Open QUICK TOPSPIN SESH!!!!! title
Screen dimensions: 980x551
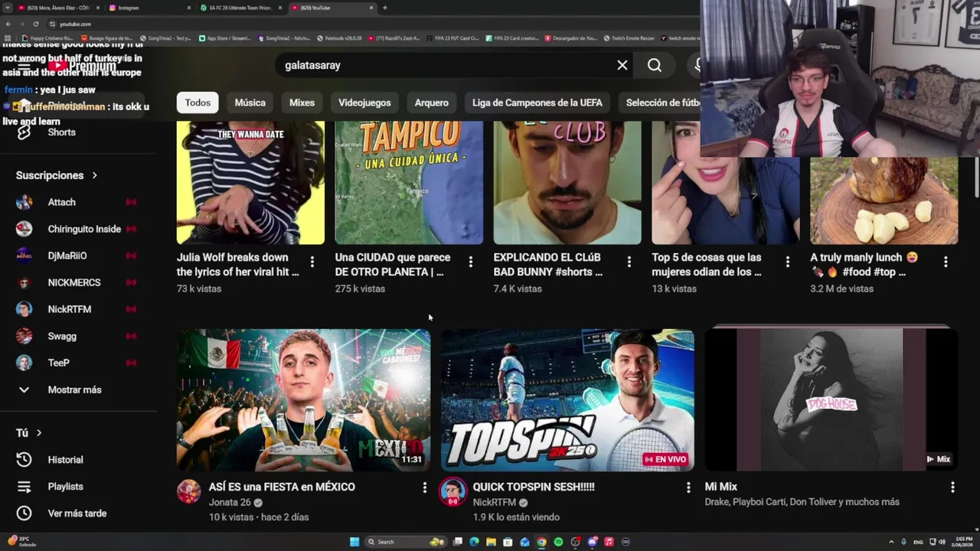coord(534,487)
